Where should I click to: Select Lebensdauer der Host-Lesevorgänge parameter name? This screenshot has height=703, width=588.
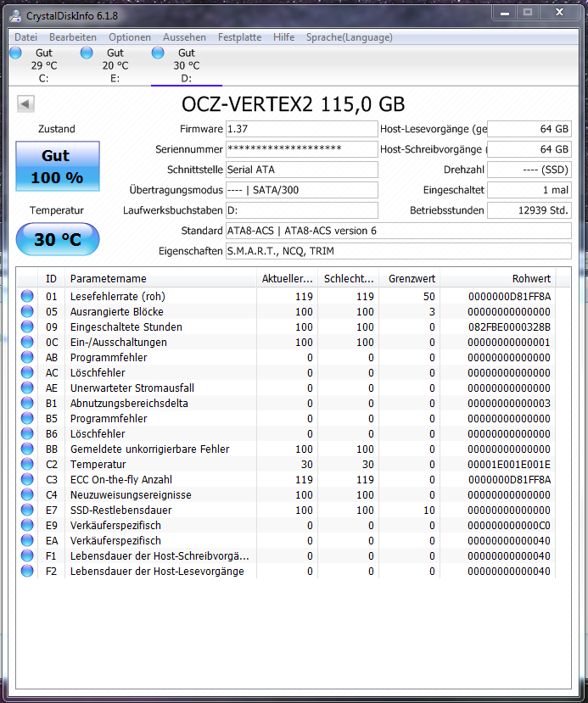coord(157,572)
